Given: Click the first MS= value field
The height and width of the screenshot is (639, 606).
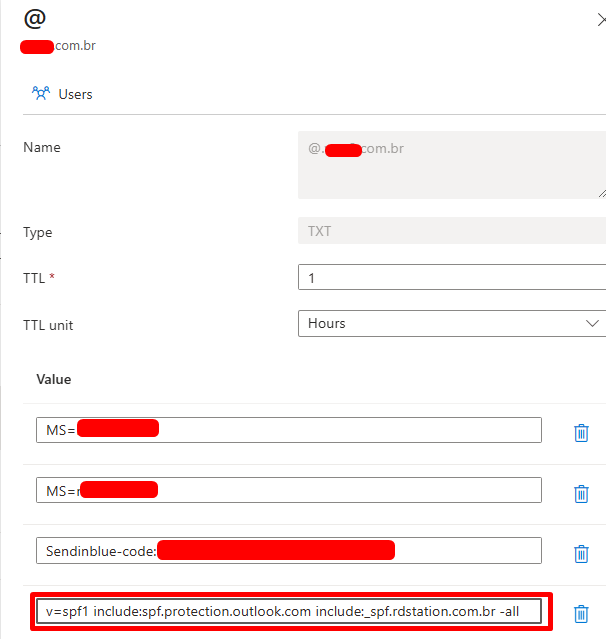Looking at the screenshot, I should tap(289, 430).
